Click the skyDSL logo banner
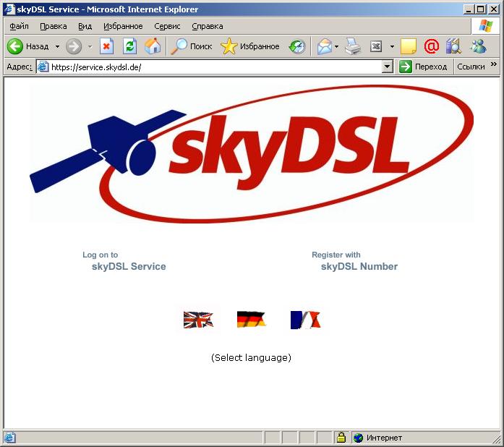 pos(252,154)
